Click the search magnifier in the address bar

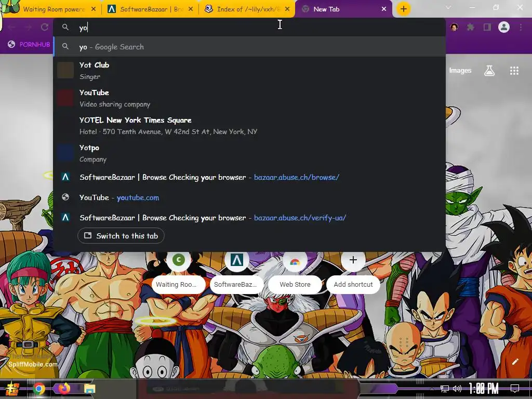[65, 27]
